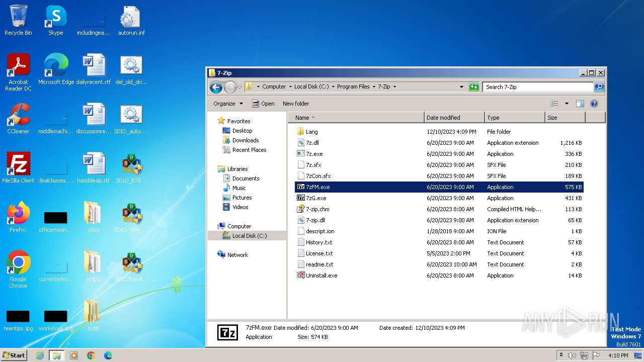Launch FileZilla Client desktop shortcut
The width and height of the screenshot is (644, 362).
click(x=18, y=167)
